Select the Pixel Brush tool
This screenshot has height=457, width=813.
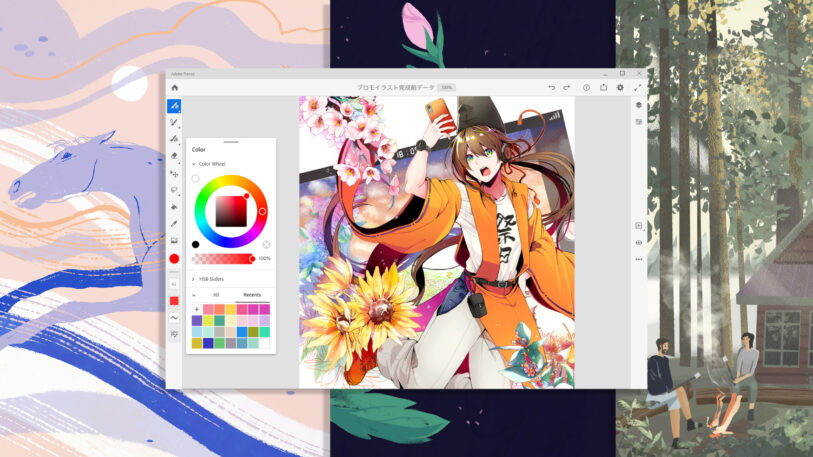pos(174,105)
